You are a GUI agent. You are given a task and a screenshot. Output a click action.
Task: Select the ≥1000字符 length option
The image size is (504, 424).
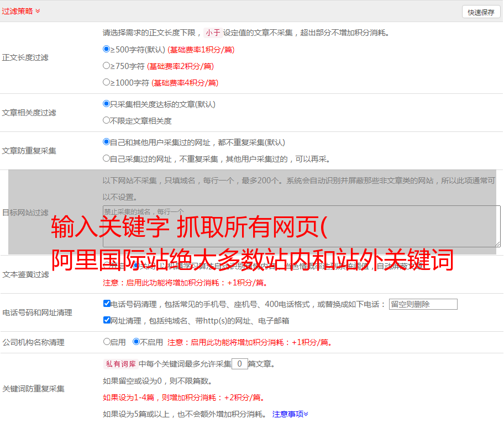pos(107,82)
